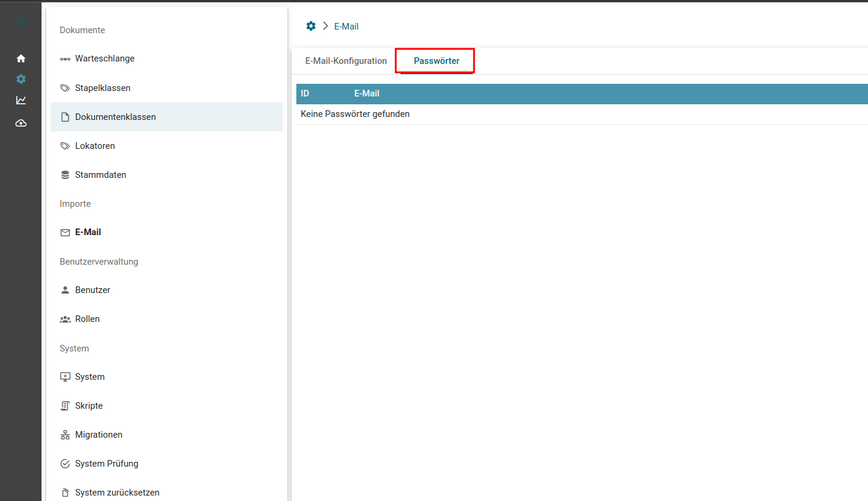Select the Passwörter tab

click(x=436, y=61)
